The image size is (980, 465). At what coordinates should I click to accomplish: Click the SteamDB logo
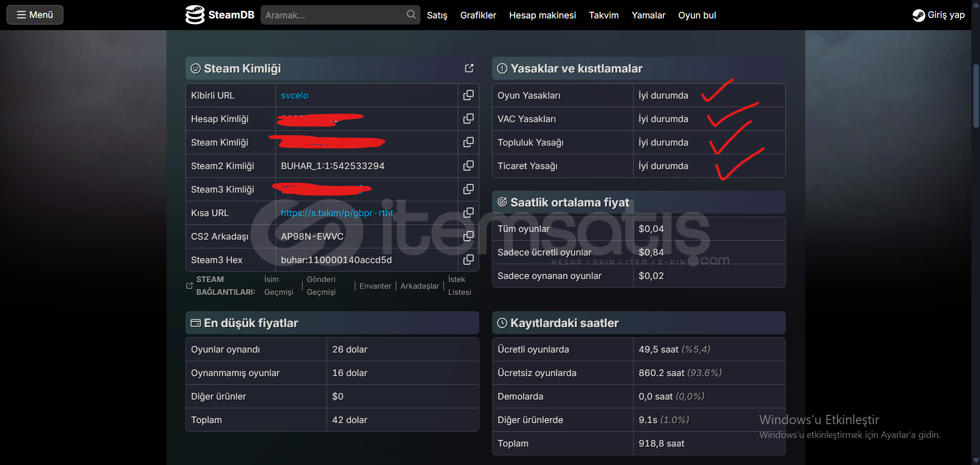click(x=220, y=15)
